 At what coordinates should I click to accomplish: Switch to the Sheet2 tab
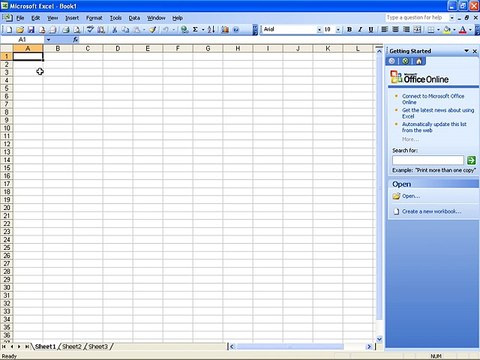(x=72, y=347)
